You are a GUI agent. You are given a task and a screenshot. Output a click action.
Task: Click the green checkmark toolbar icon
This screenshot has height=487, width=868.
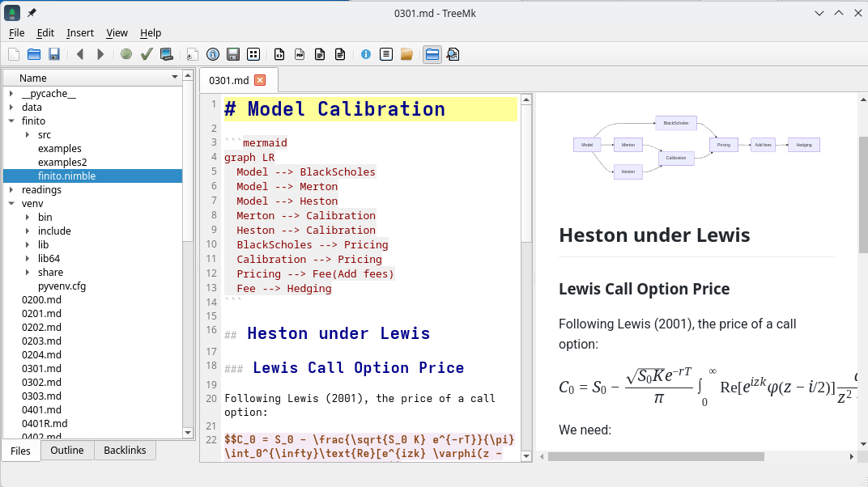(147, 54)
